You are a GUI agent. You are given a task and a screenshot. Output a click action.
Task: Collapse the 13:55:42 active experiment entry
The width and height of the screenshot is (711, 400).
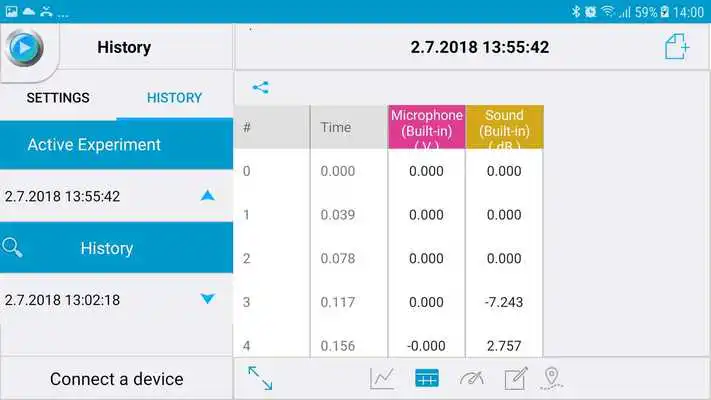coord(207,196)
